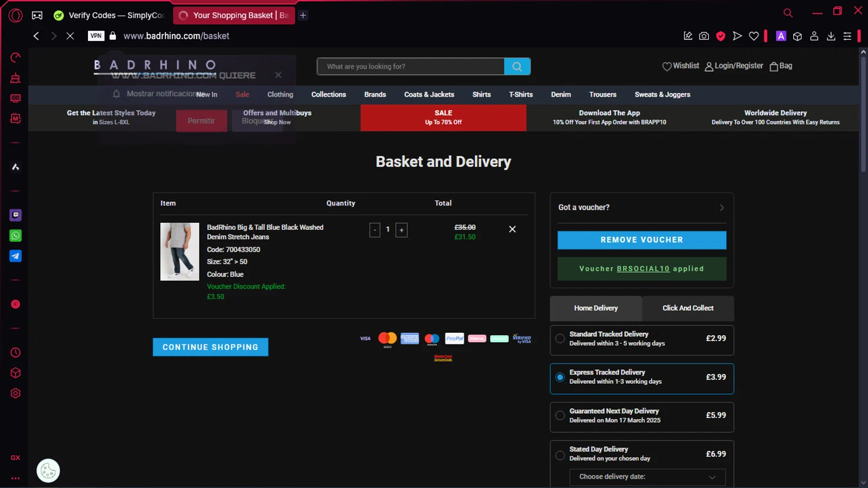Open the Clothing menu
The height and width of the screenshot is (488, 868).
(280, 95)
